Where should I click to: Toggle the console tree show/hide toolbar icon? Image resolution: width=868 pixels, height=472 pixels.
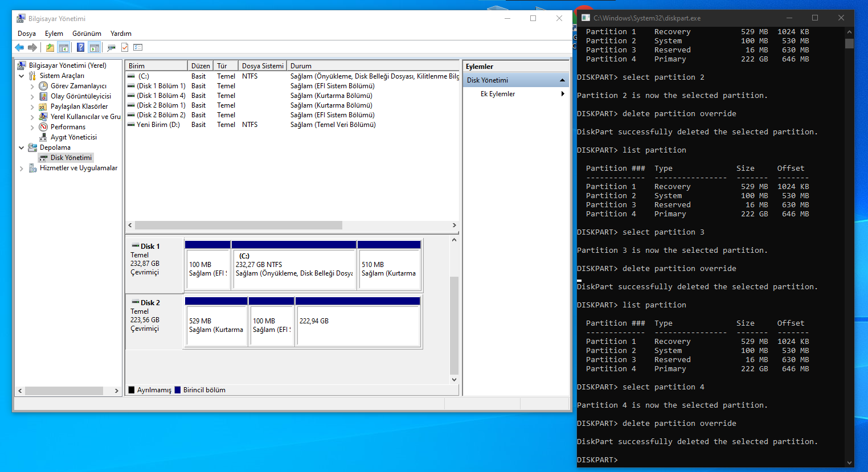pos(64,48)
